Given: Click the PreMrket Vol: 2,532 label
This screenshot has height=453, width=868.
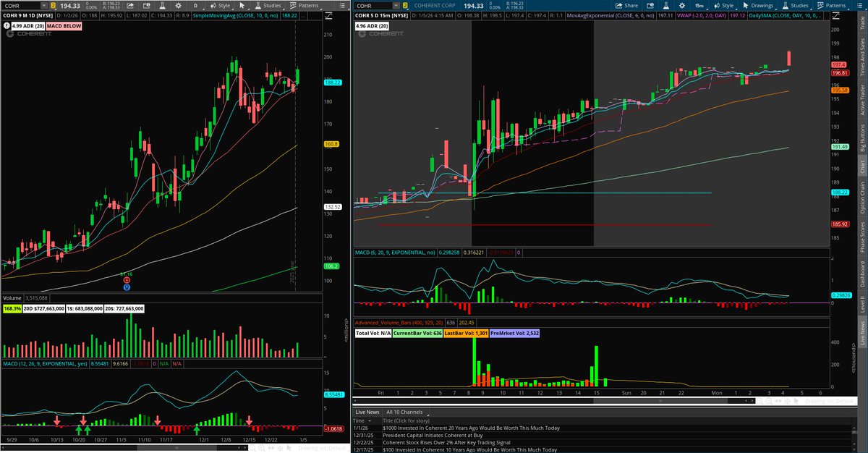Looking at the screenshot, I should 514,334.
